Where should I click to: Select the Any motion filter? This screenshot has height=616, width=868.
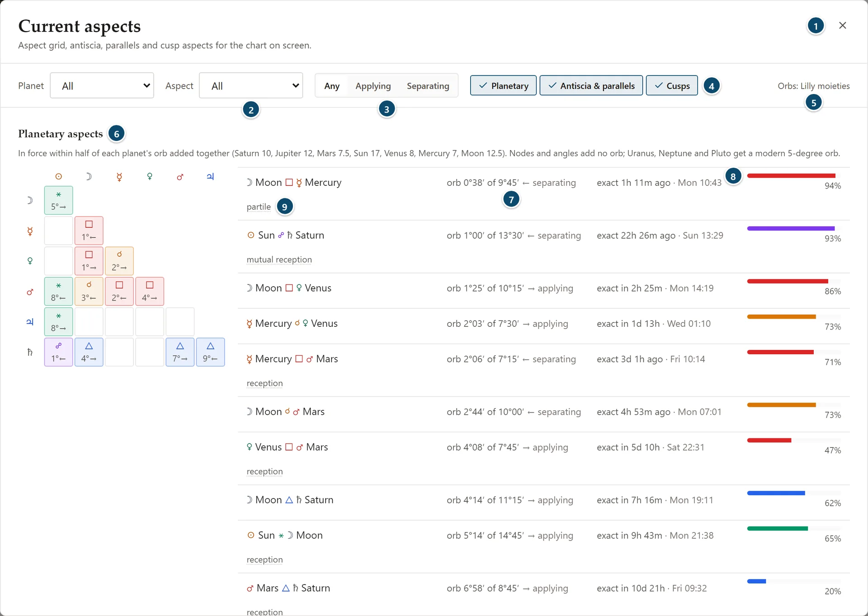(332, 85)
